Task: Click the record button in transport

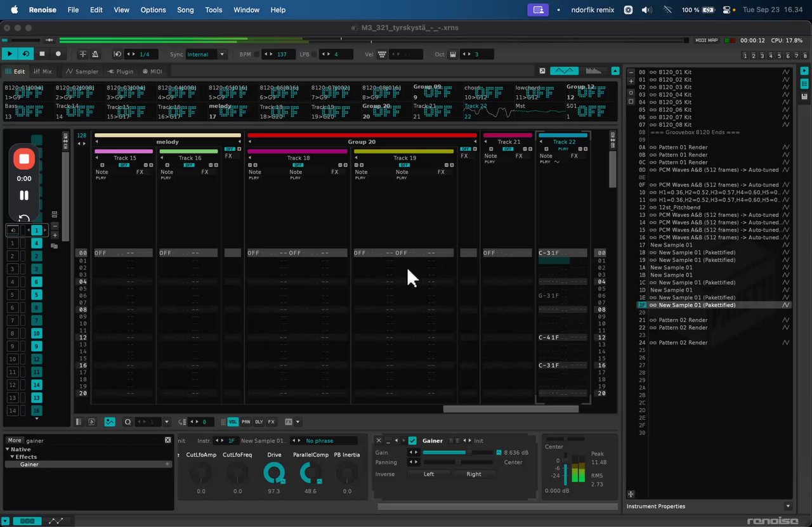Action: (58, 55)
